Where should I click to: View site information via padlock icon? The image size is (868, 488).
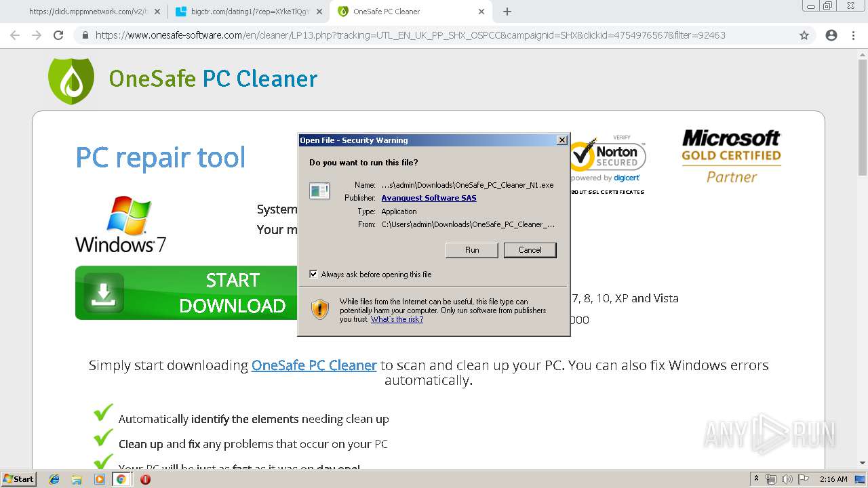click(x=85, y=35)
